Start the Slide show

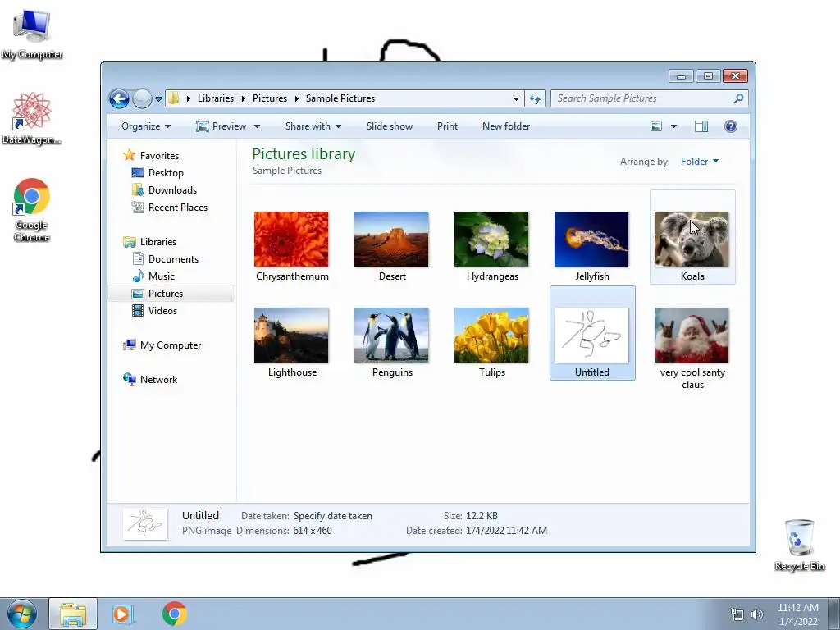click(x=390, y=126)
